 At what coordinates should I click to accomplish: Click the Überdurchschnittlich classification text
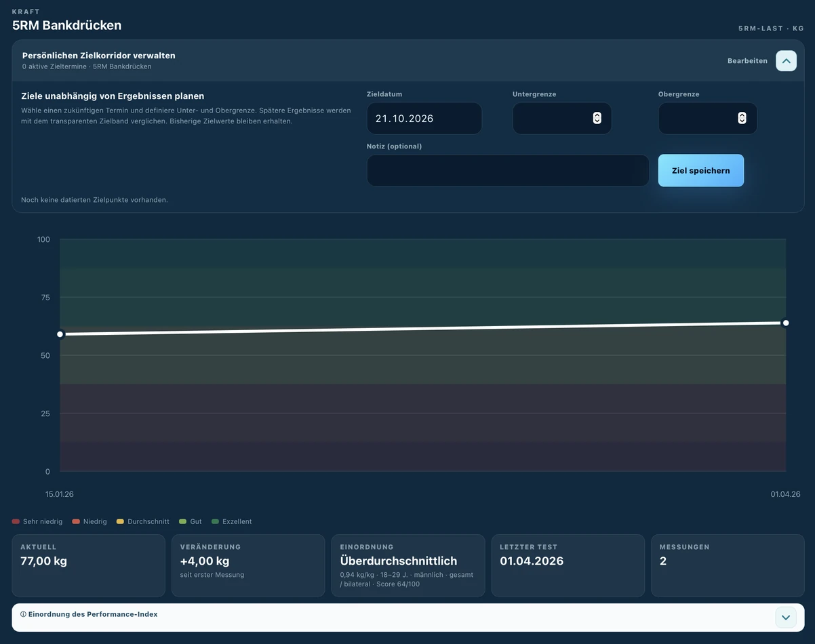point(399,561)
